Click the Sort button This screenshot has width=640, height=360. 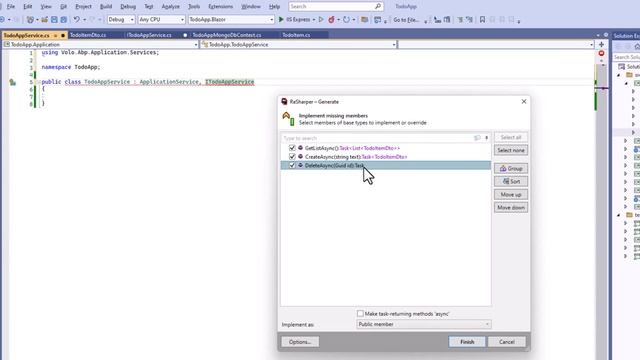coord(511,181)
